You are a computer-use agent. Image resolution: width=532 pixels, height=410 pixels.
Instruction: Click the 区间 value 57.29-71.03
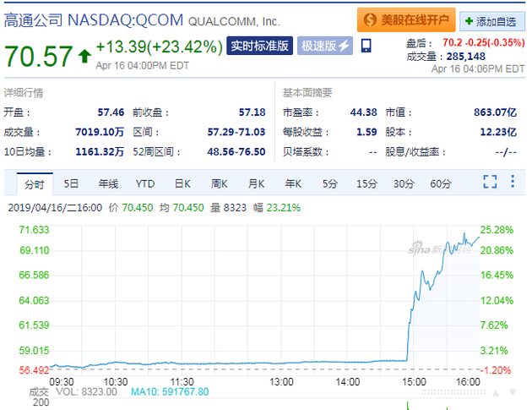[236, 132]
